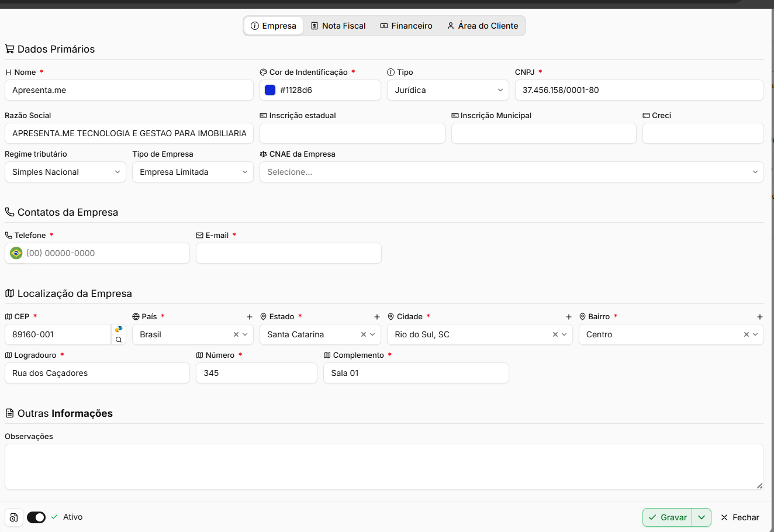Open the Área do Cliente tab
This screenshot has height=532, width=774.
[483, 26]
